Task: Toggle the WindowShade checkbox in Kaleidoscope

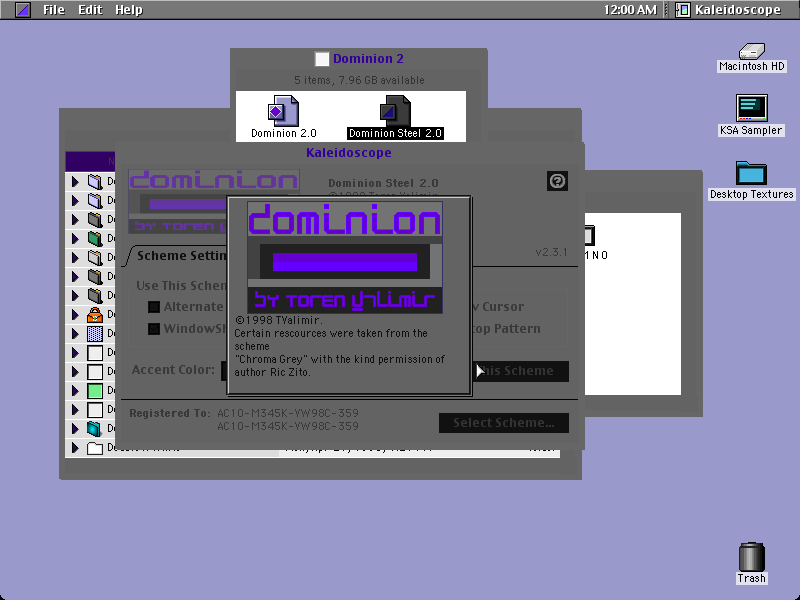Action: point(154,329)
